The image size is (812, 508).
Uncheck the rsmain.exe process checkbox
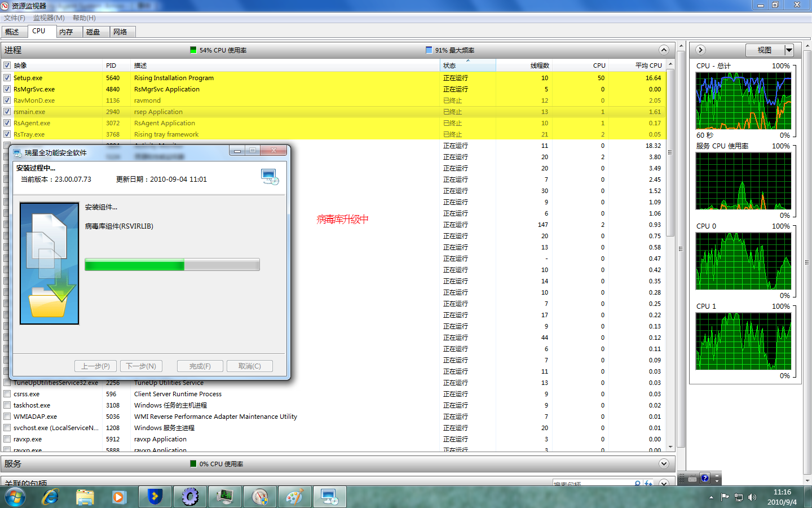pyautogui.click(x=7, y=112)
